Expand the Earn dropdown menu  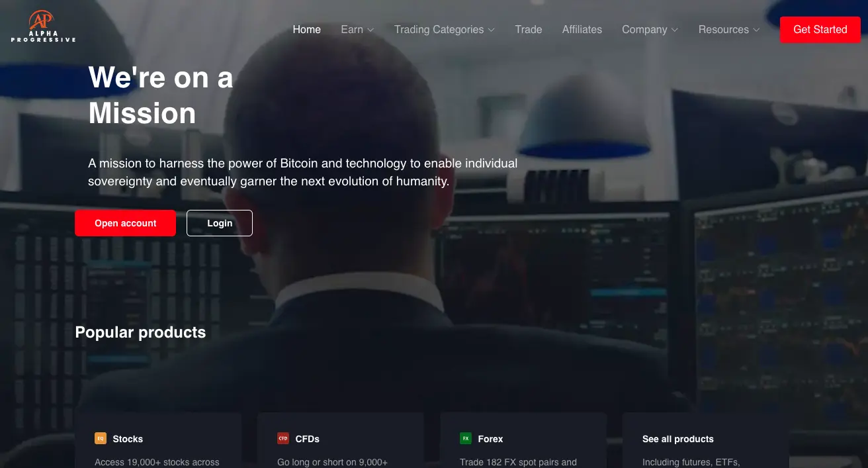357,30
